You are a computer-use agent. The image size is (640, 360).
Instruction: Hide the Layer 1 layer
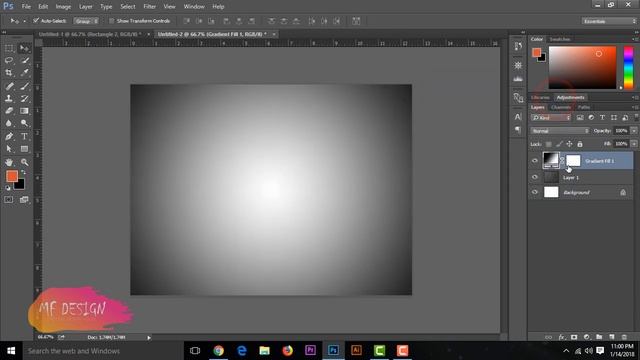tap(535, 177)
